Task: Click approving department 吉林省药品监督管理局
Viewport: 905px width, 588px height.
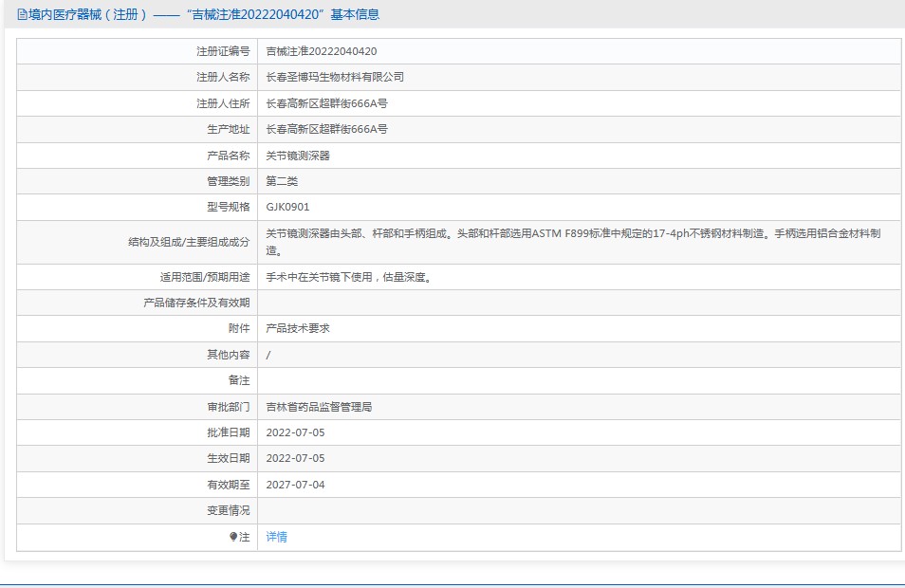Action: [319, 407]
